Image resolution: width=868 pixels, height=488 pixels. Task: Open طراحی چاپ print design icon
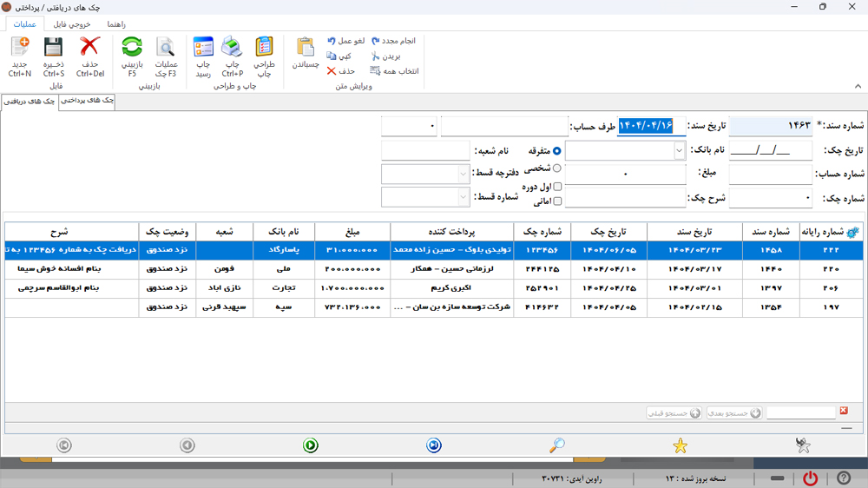(264, 48)
